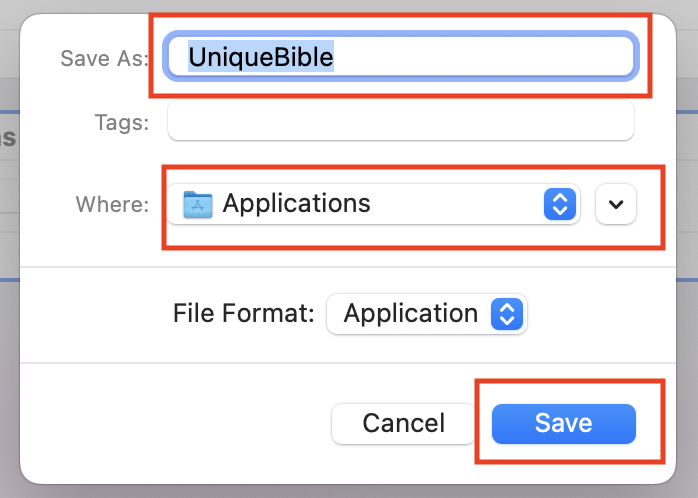Click the "Where:" label
The height and width of the screenshot is (498, 698).
point(112,204)
